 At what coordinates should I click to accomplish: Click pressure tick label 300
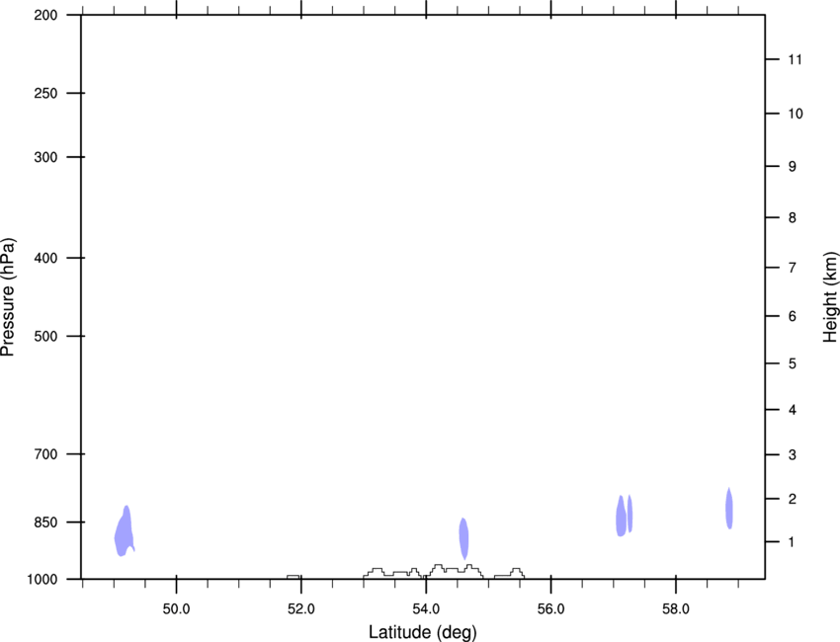click(x=45, y=157)
